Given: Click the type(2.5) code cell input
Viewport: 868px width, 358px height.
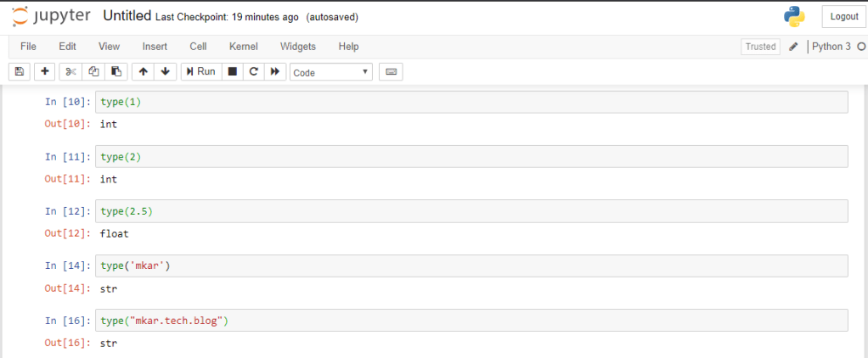Looking at the screenshot, I should pos(471,210).
